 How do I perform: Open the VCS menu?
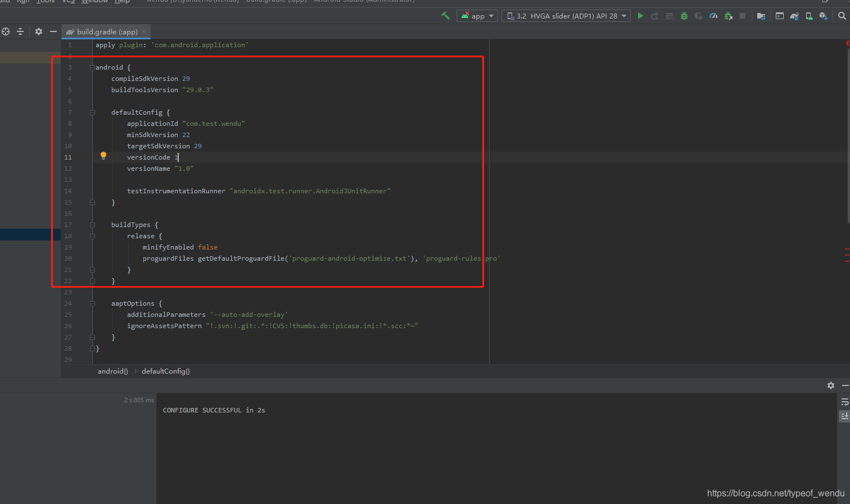[69, 2]
